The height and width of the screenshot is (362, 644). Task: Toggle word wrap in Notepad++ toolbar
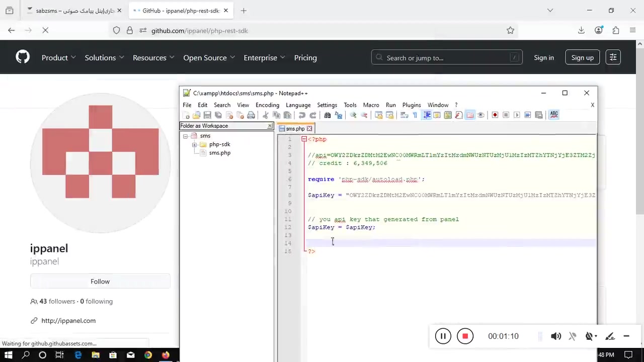tap(404, 115)
